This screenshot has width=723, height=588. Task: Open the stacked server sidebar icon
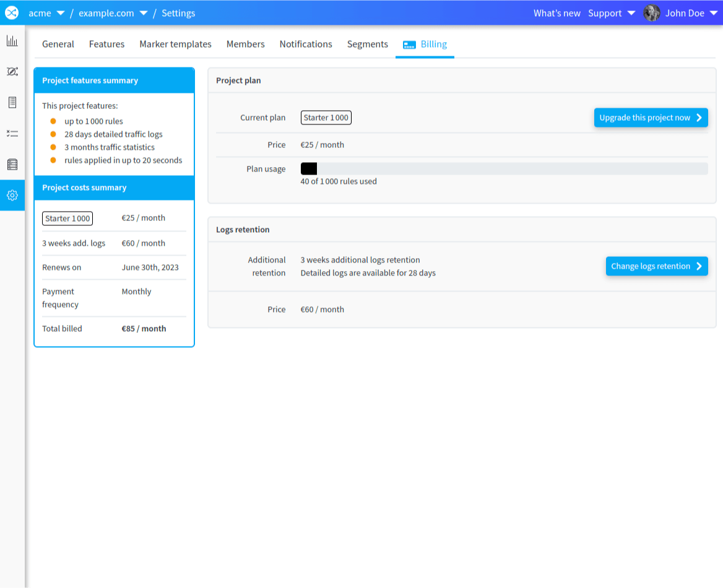click(x=12, y=164)
